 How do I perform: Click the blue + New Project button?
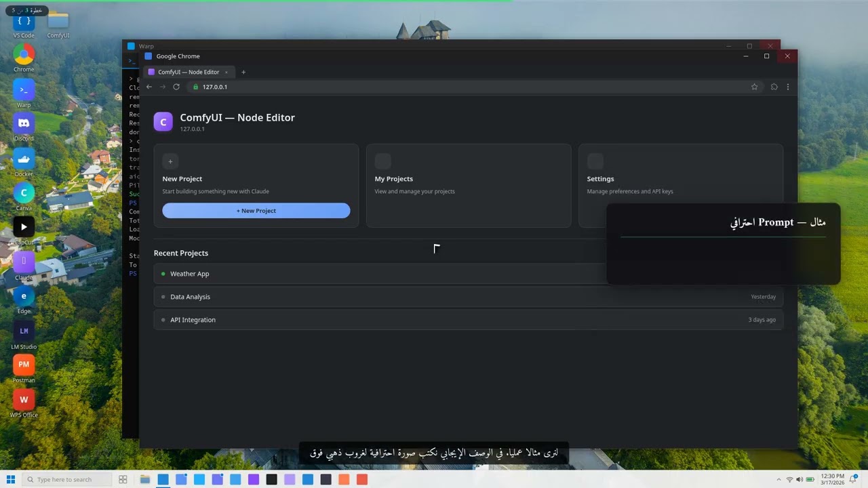click(256, 211)
